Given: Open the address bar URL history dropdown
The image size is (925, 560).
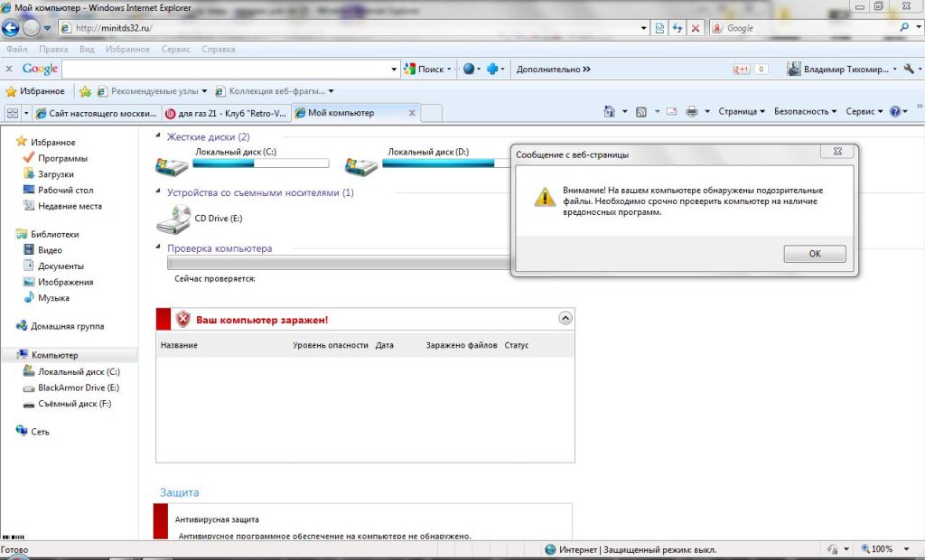Looking at the screenshot, I should click(x=643, y=28).
